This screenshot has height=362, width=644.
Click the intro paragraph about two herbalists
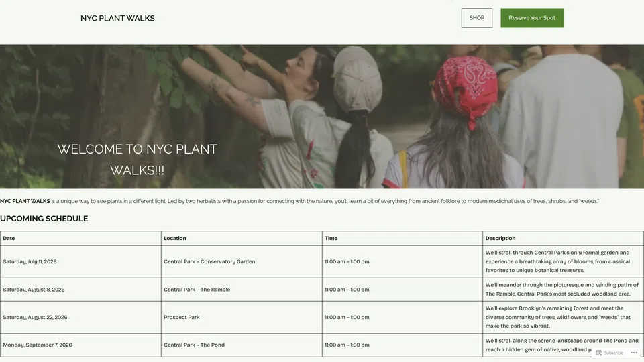(x=299, y=201)
